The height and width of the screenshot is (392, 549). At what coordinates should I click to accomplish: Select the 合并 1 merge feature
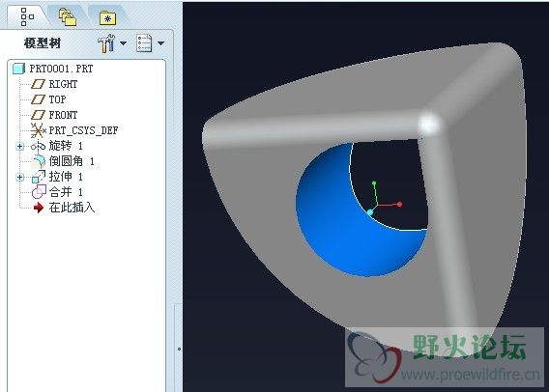57,192
